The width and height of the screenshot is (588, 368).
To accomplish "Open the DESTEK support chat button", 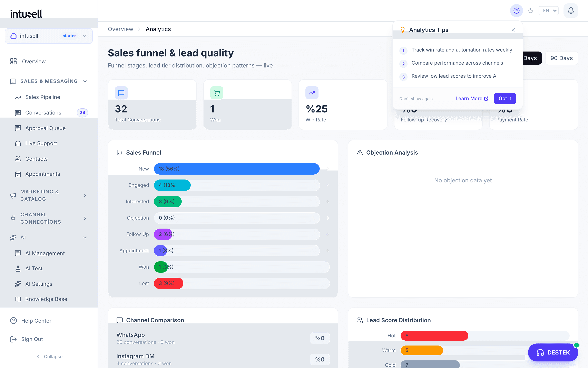I will [x=553, y=352].
